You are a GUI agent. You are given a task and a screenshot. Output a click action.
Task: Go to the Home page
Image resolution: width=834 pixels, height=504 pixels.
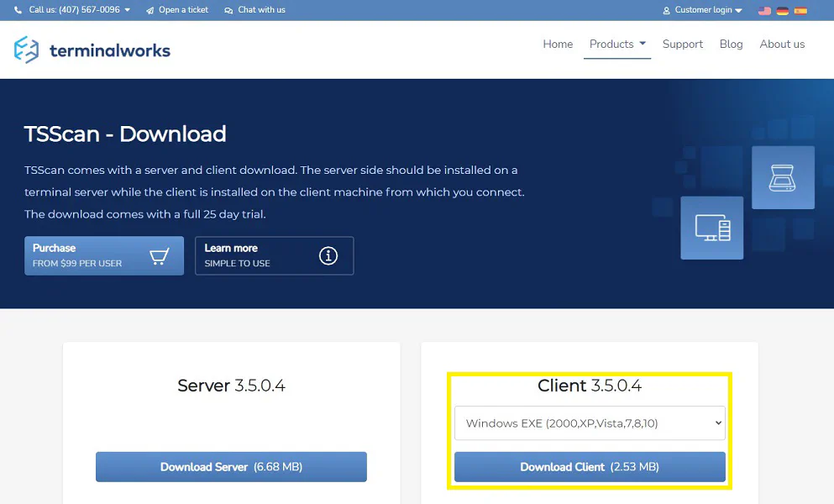[558, 45]
